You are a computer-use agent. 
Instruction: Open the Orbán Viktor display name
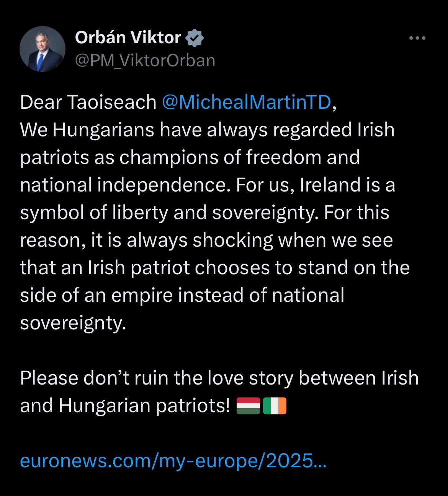(x=128, y=38)
